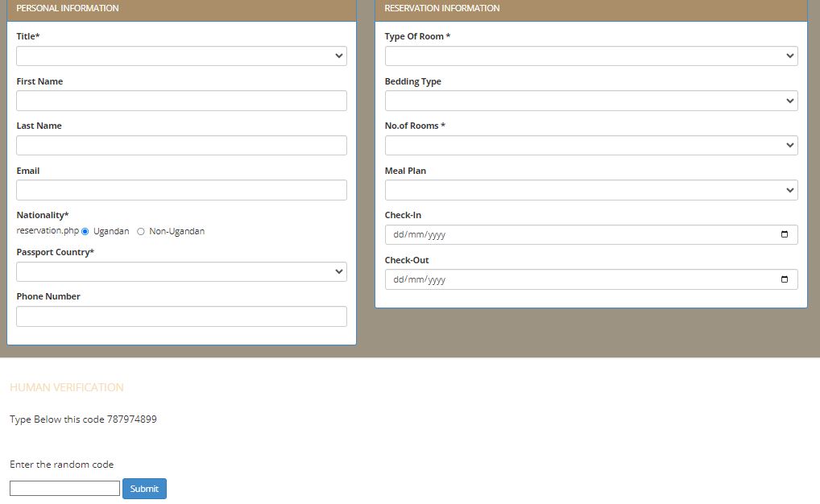The image size is (820, 504).
Task: Select the Non-Ugandan nationality radio button
Action: point(141,232)
